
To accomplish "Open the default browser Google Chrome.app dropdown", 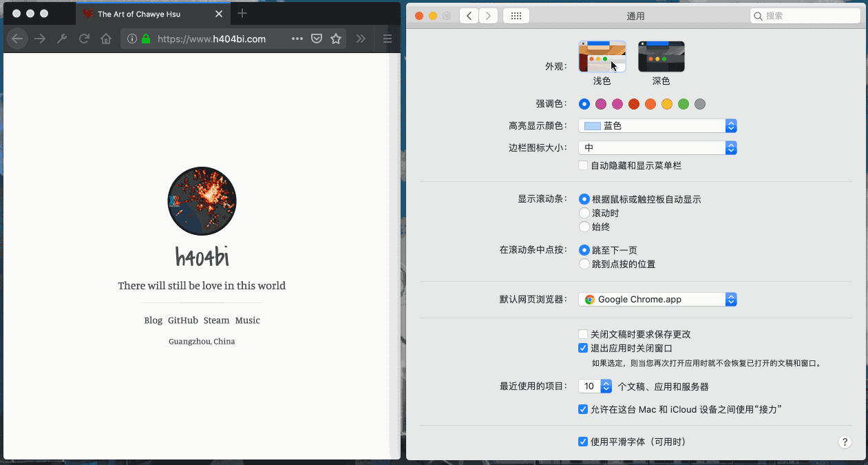I will click(657, 300).
